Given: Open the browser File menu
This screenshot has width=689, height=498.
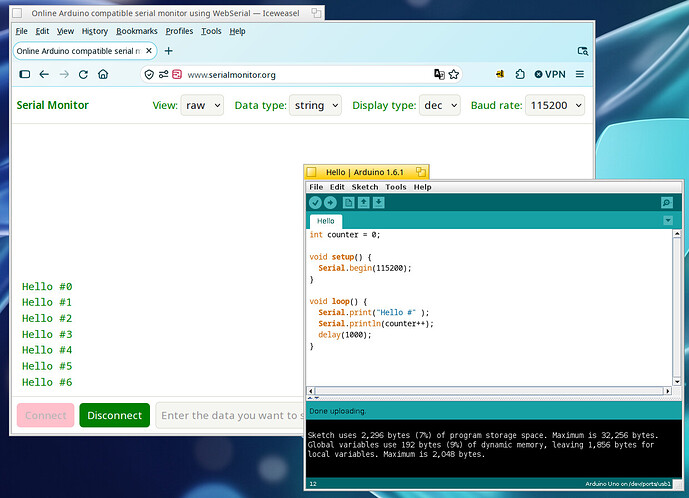Looking at the screenshot, I should [x=22, y=31].
